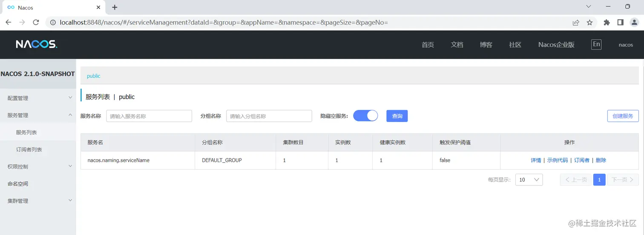
Task: Click browser forward arrow
Action: pos(22,23)
